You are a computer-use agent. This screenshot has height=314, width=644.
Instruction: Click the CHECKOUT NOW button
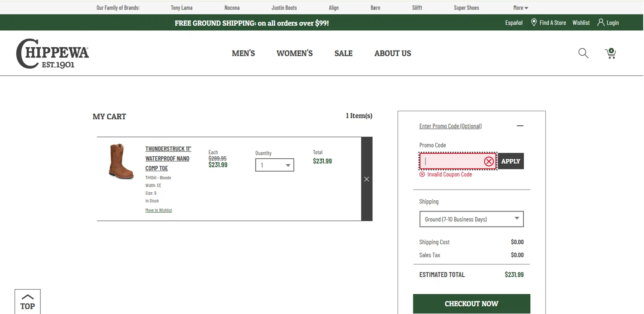(471, 304)
